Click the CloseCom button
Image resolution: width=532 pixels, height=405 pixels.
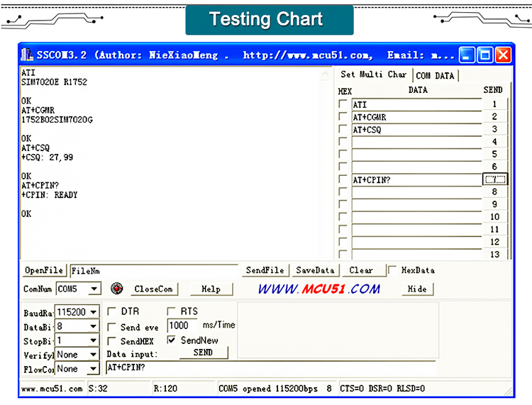(x=153, y=289)
